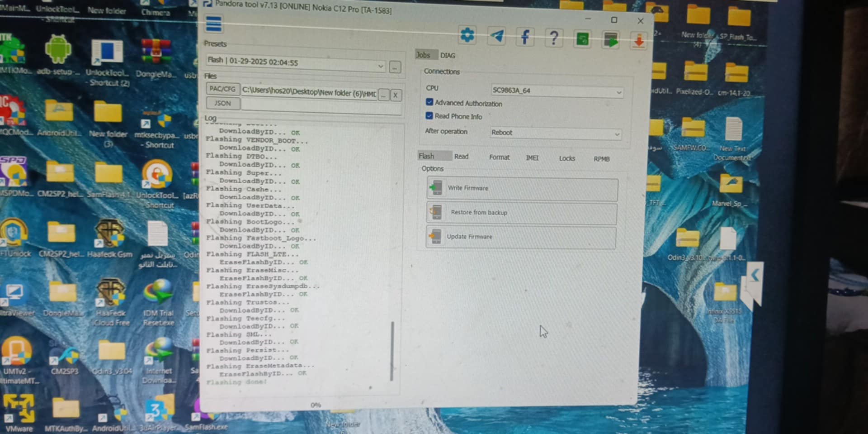This screenshot has width=868, height=434.
Task: Click the preset ellipsis button
Action: pyautogui.click(x=395, y=67)
